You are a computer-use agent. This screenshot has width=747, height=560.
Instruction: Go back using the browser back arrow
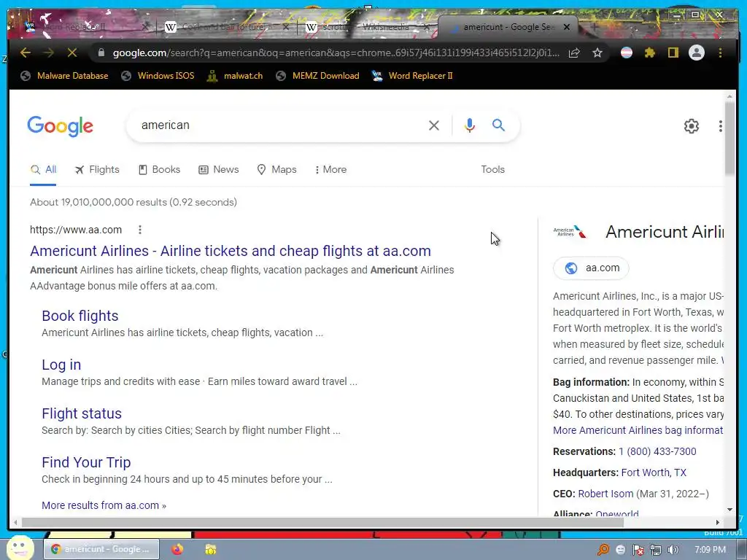tap(26, 52)
